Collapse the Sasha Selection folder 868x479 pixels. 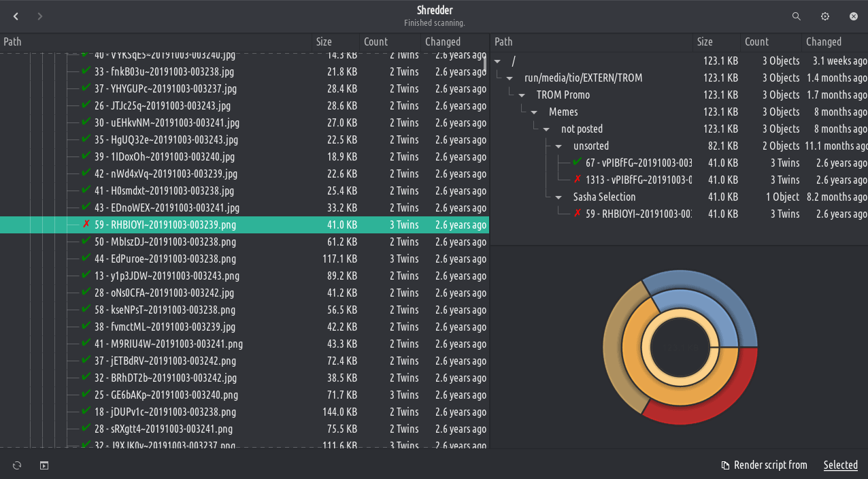point(558,197)
